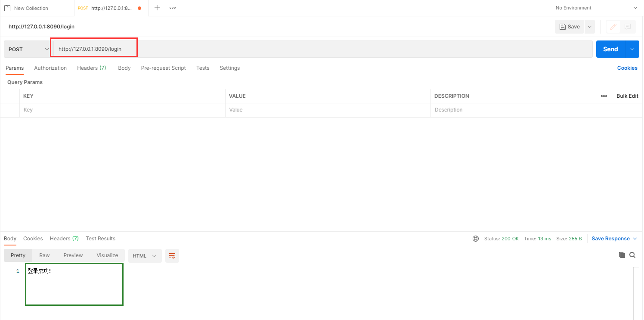This screenshot has height=320, width=644.
Task: Copy the response with copy icon
Action: pos(622,255)
